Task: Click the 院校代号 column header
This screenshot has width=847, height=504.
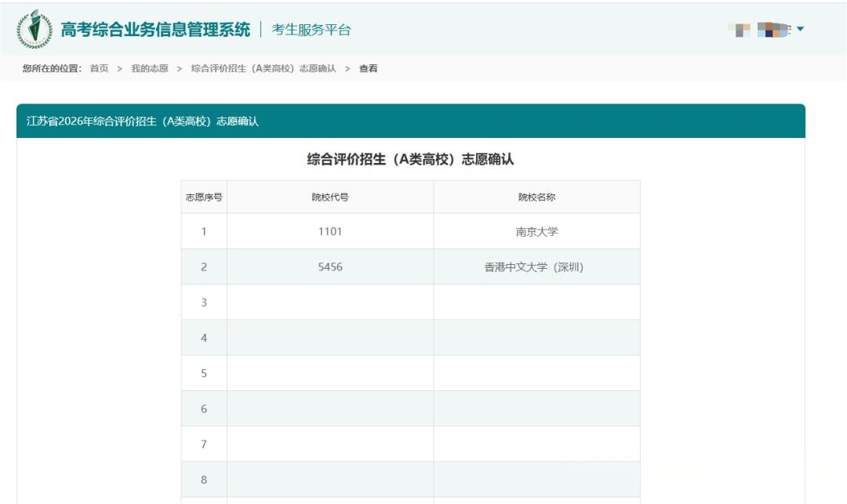Action: (330, 197)
